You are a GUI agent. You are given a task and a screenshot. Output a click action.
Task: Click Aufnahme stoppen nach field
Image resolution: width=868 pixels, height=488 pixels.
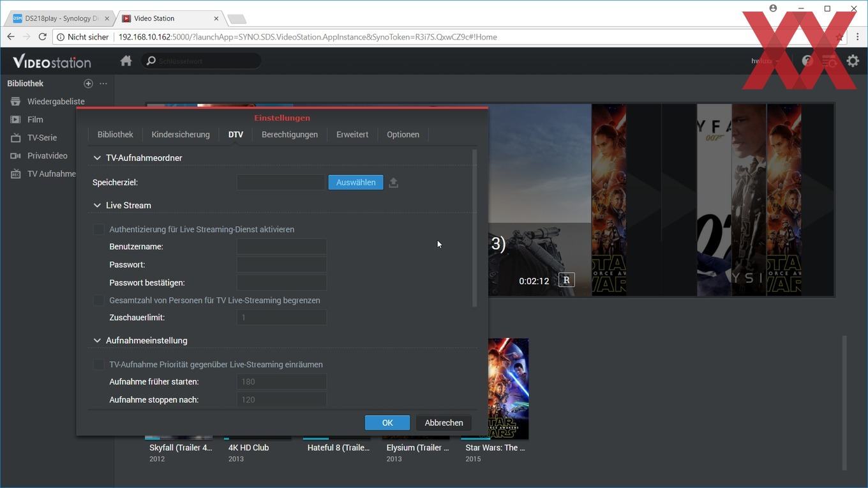(281, 400)
